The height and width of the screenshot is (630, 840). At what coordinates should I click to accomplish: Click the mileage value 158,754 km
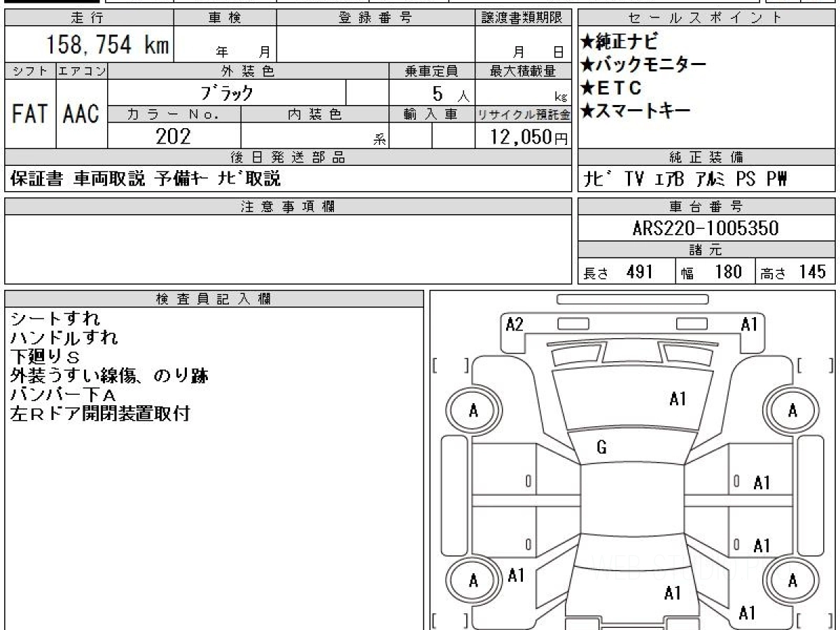107,45
